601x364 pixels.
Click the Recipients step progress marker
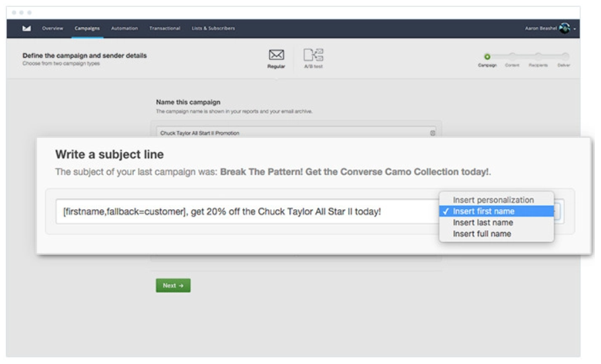[538, 57]
